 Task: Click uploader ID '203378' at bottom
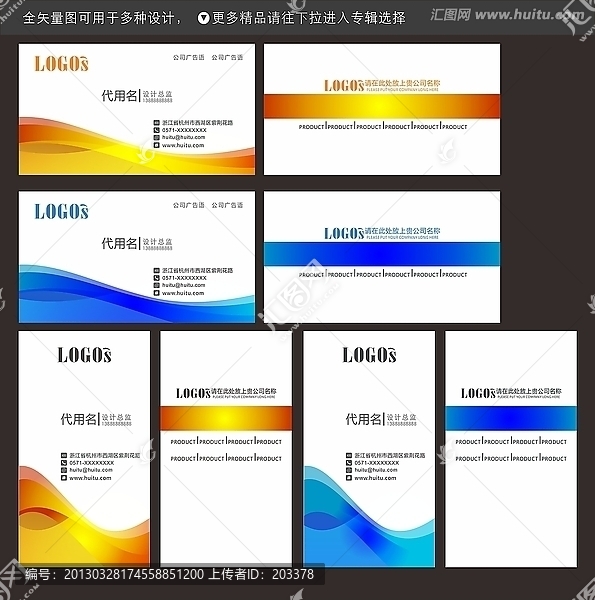pyautogui.click(x=293, y=574)
